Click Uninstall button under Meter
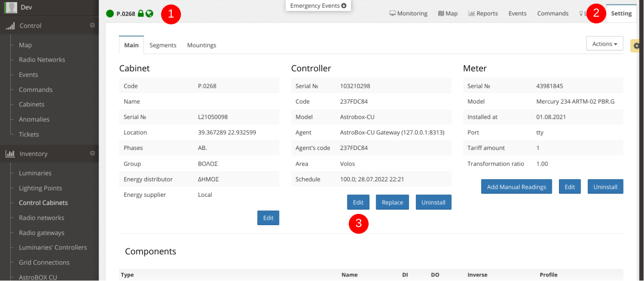The image size is (644, 281). tap(605, 186)
